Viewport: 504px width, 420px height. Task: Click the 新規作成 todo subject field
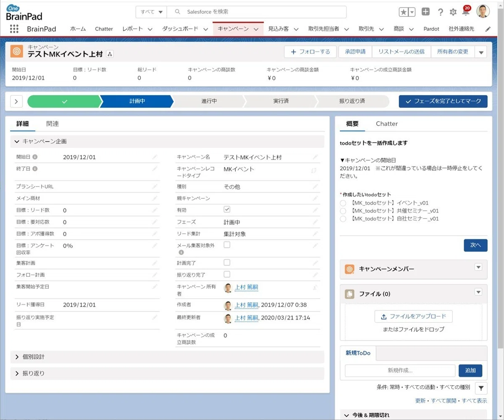click(400, 370)
